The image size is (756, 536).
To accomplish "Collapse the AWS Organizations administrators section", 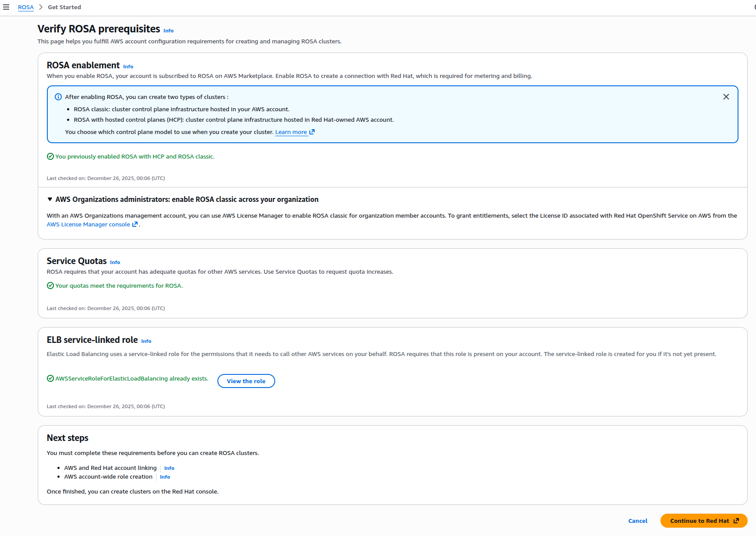I will tap(50, 199).
